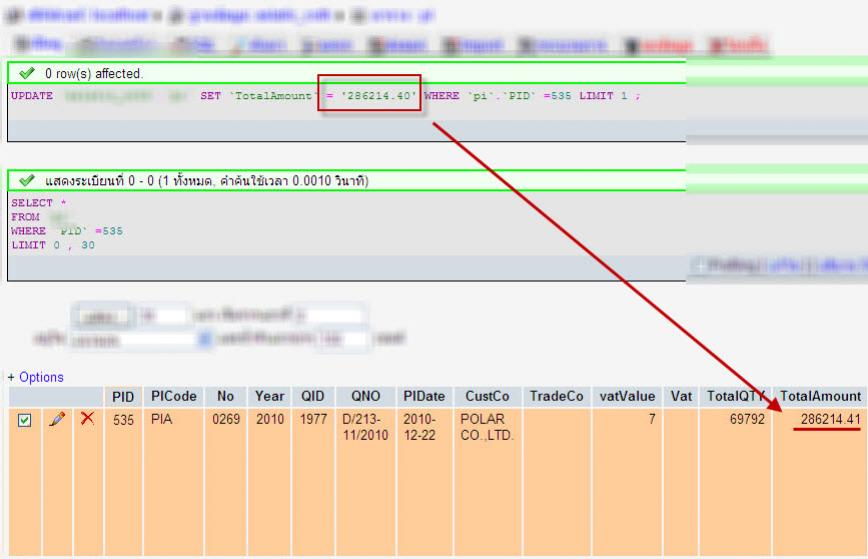Select the PID cell value 535
The width and height of the screenshot is (868, 559).
tap(123, 420)
